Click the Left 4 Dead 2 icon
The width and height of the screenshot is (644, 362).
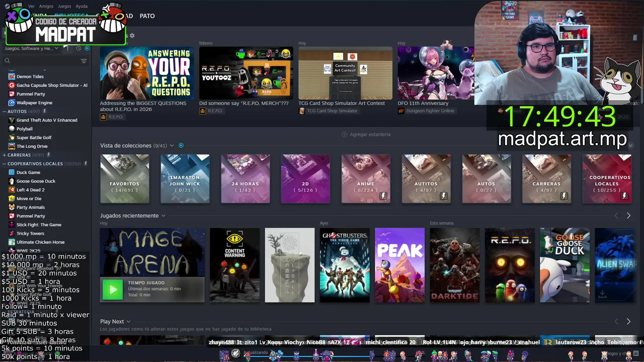[x=12, y=190]
